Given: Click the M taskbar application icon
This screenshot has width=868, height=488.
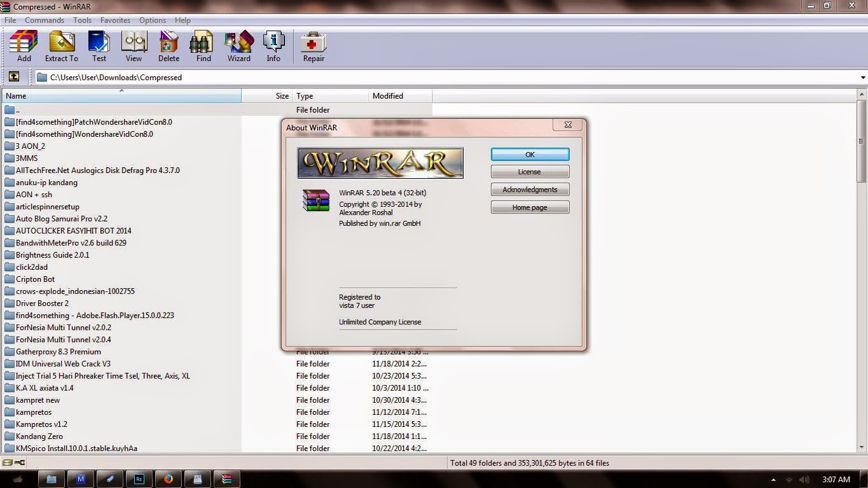Looking at the screenshot, I should (81, 479).
